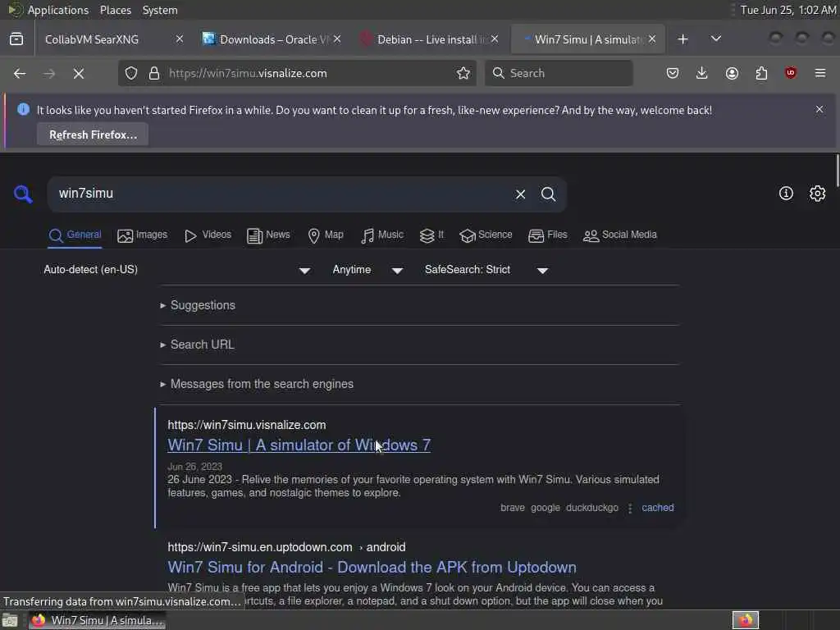
Task: Close the Downloads Oracle VM tab
Action: point(337,39)
